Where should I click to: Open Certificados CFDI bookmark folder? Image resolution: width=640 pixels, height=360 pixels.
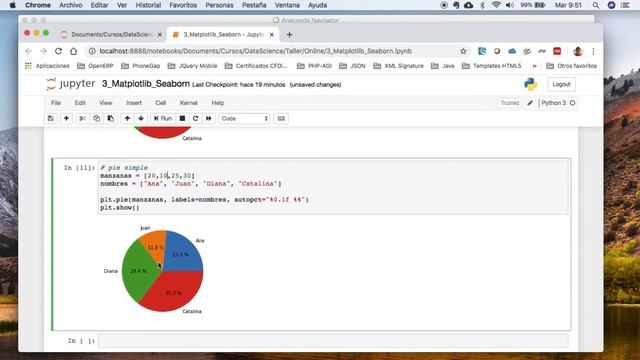[256, 66]
